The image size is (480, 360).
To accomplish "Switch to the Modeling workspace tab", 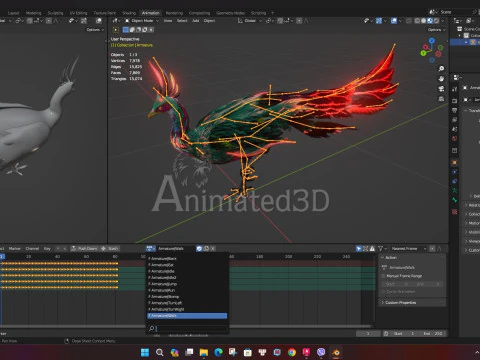I will 34,13.
